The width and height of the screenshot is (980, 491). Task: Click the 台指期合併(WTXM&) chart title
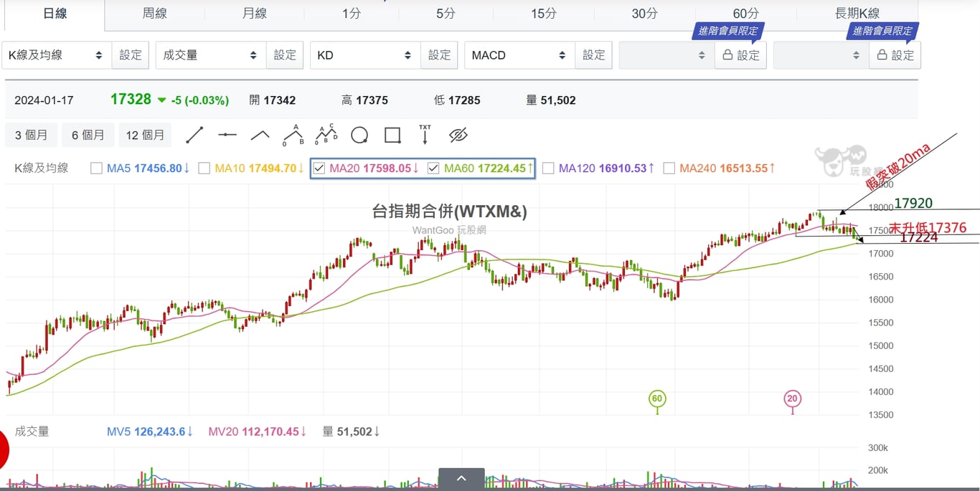449,211
